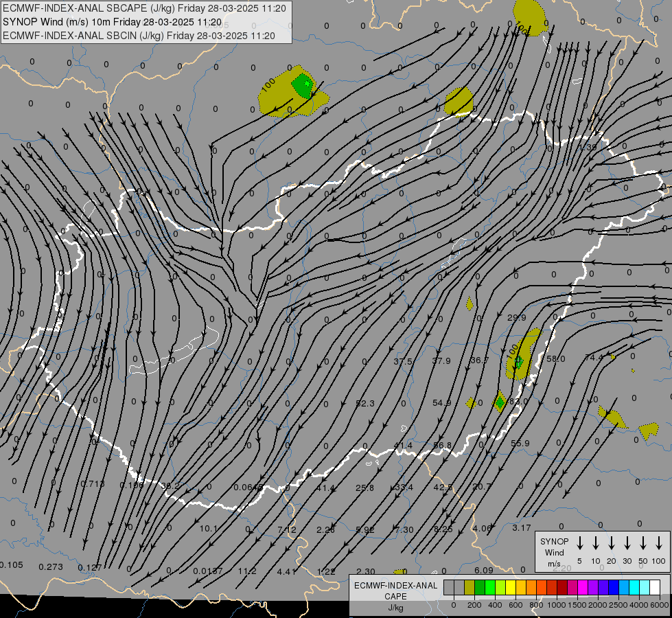The width and height of the screenshot is (672, 618).
Task: Select the 7.12 grid value
Action: (287, 530)
